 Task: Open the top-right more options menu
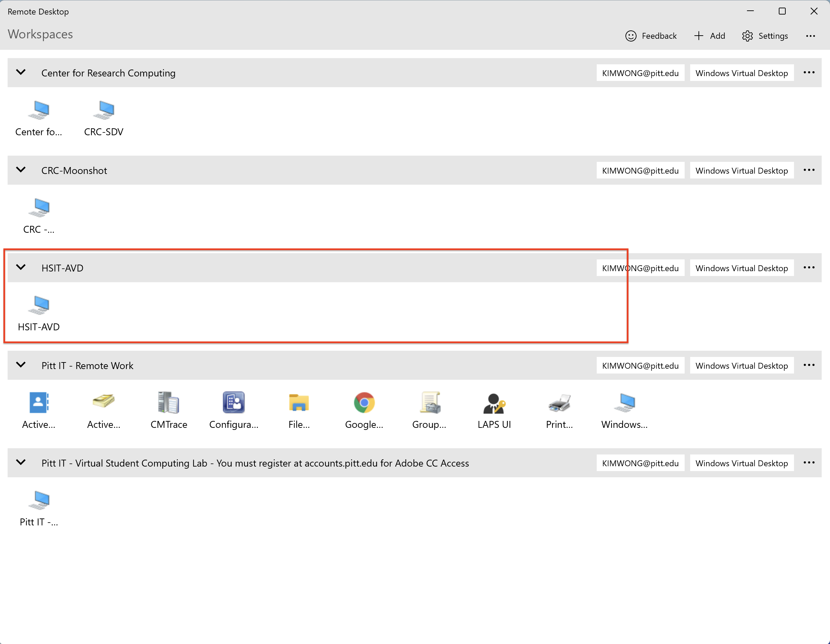pos(811,36)
